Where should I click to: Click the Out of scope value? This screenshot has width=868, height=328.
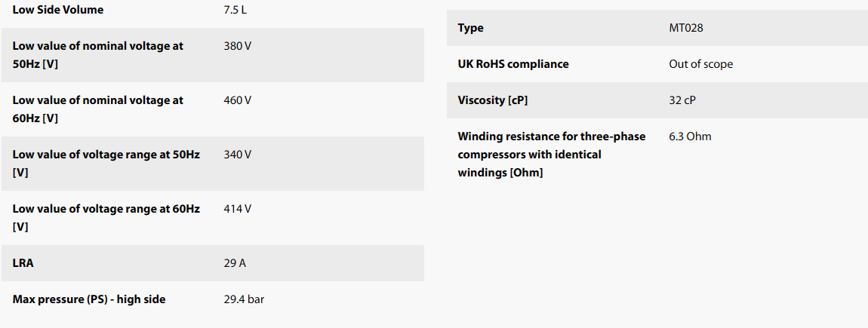click(701, 64)
